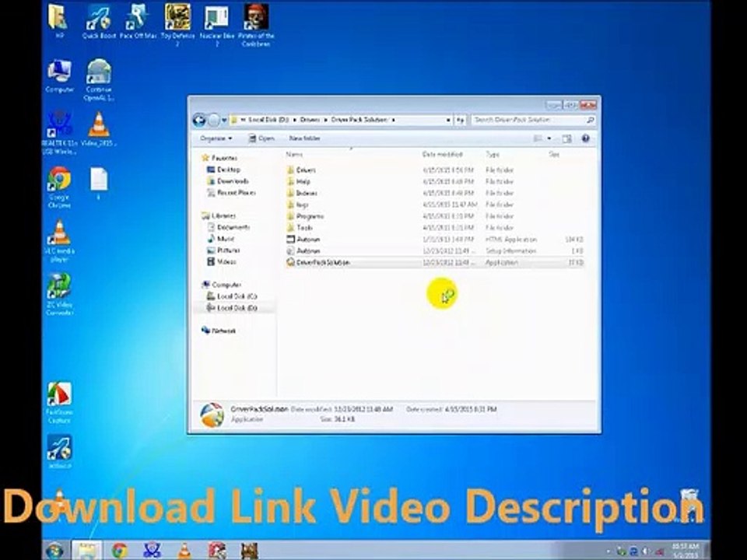The image size is (747, 560).
Task: Select the Autorun HTML Application file
Action: [x=308, y=239]
